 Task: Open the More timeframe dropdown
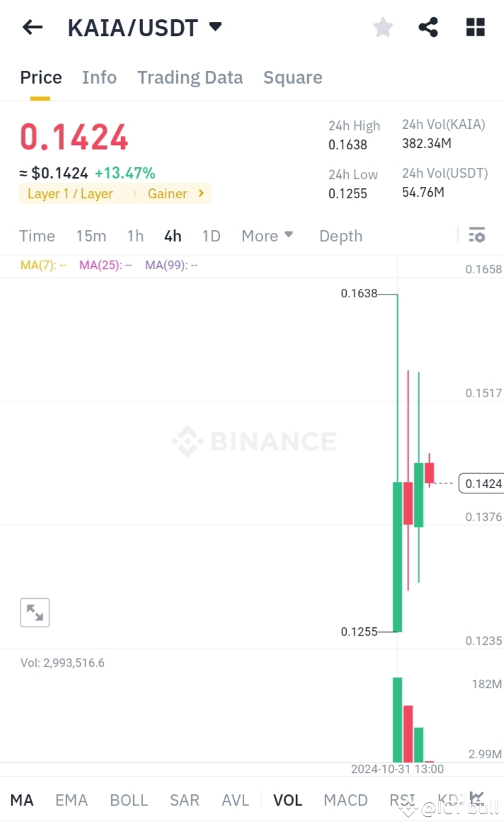pyautogui.click(x=267, y=235)
